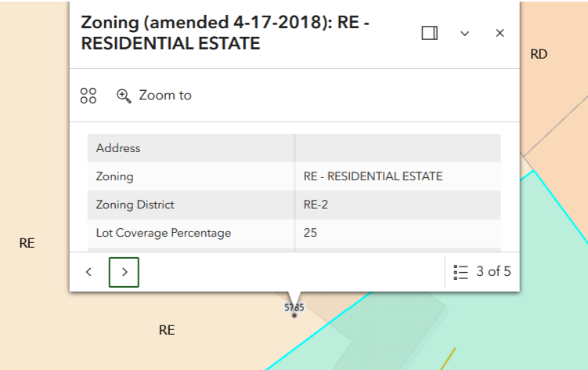The height and width of the screenshot is (370, 588).
Task: Collapse the popup with the chevron
Action: [x=464, y=34]
